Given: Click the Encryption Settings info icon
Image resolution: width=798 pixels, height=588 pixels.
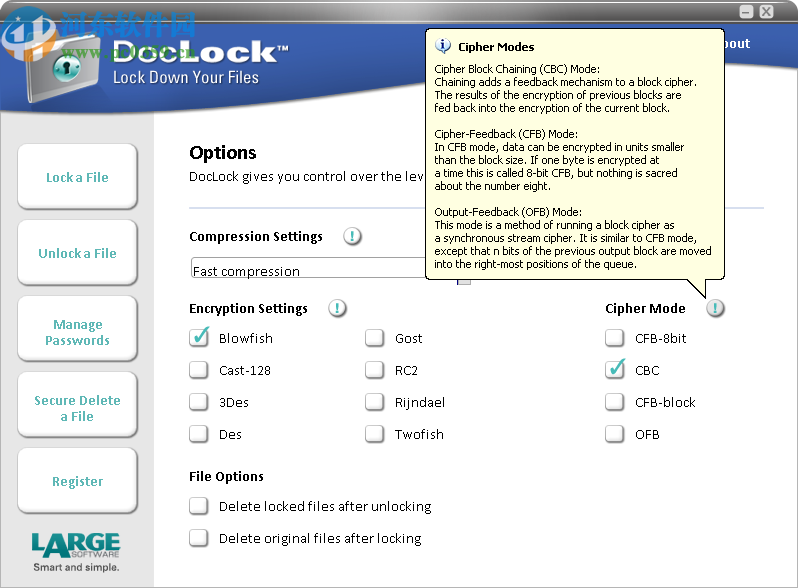Looking at the screenshot, I should tap(337, 308).
